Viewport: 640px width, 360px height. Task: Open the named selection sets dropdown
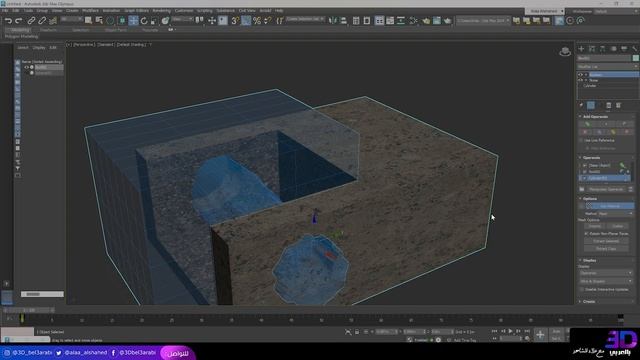pyautogui.click(x=305, y=19)
